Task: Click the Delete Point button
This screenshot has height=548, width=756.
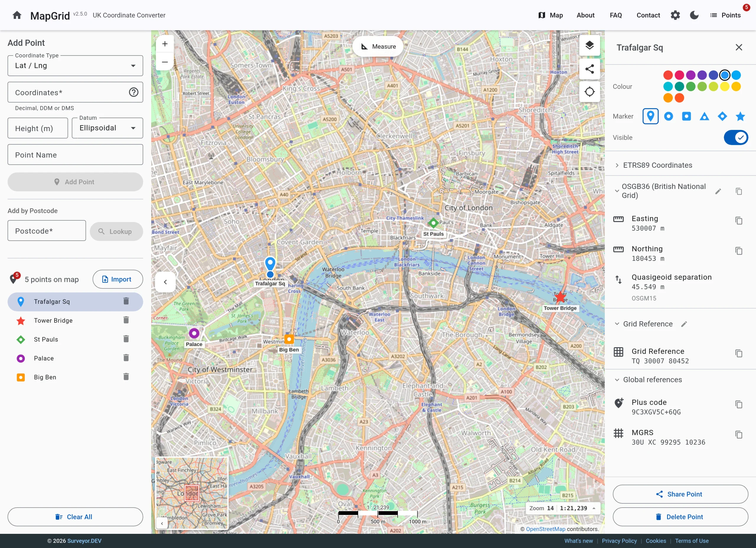Action: tap(680, 517)
